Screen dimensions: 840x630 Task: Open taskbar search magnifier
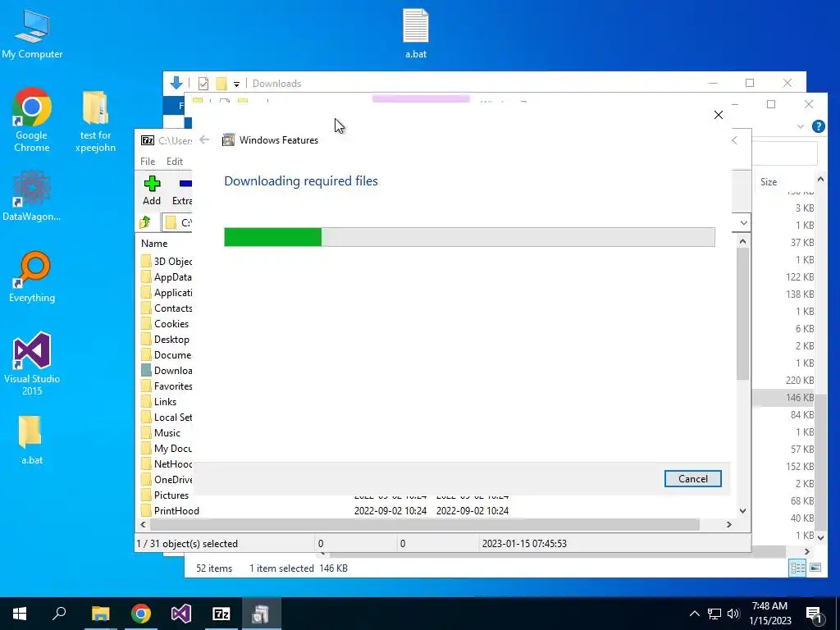59,614
